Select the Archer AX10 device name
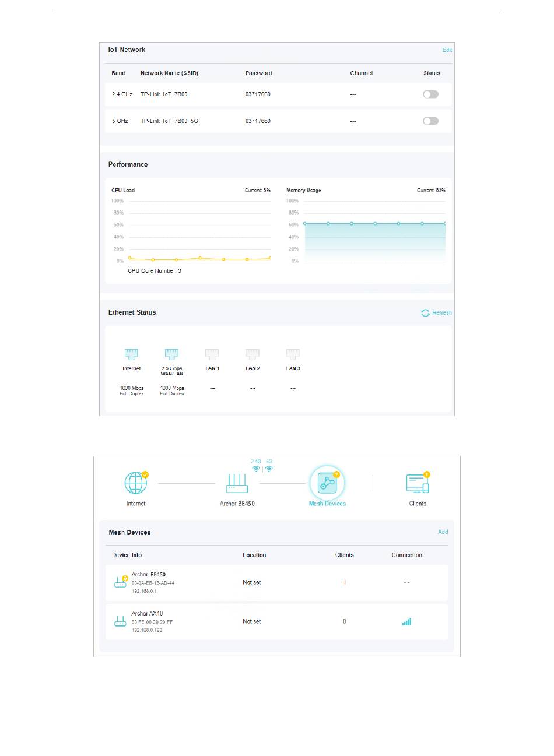554x756 pixels. pyautogui.click(x=147, y=613)
